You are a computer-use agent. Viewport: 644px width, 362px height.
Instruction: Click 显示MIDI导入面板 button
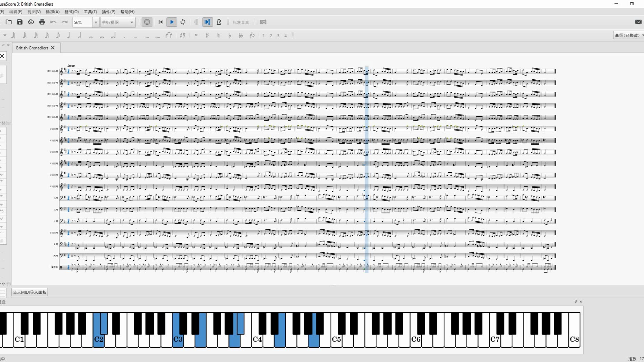30,292
